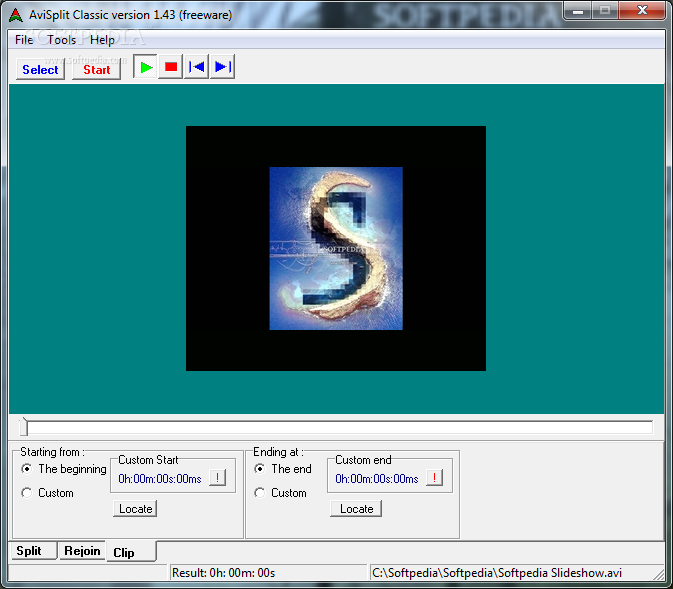This screenshot has width=673, height=589.
Task: Click Locate under Custom Start
Action: pyautogui.click(x=135, y=509)
